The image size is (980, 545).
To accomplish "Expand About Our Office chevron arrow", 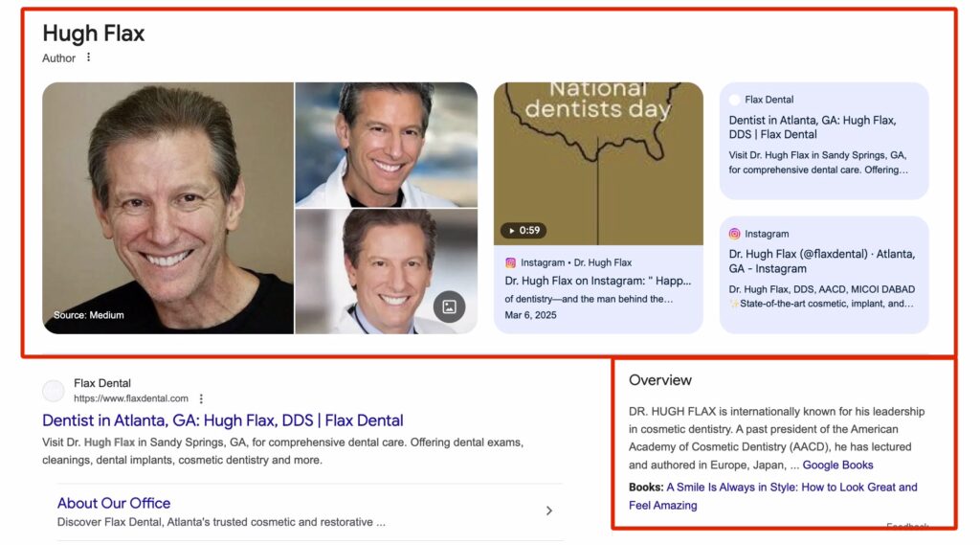I will (549, 511).
